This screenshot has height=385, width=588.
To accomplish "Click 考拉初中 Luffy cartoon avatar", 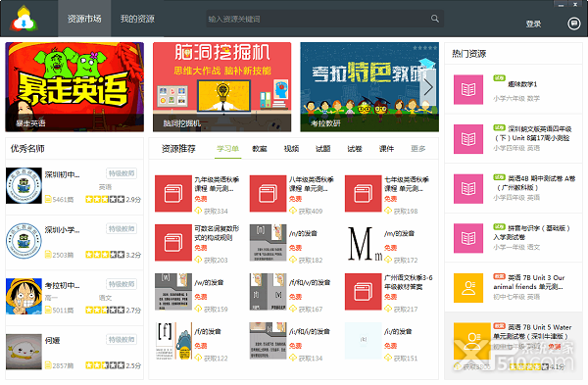I will tap(24, 296).
